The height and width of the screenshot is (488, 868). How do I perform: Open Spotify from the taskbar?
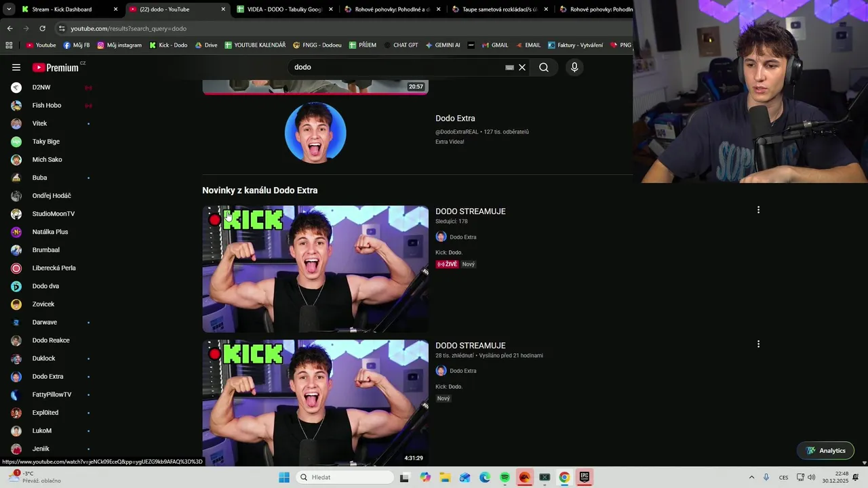[x=505, y=477]
